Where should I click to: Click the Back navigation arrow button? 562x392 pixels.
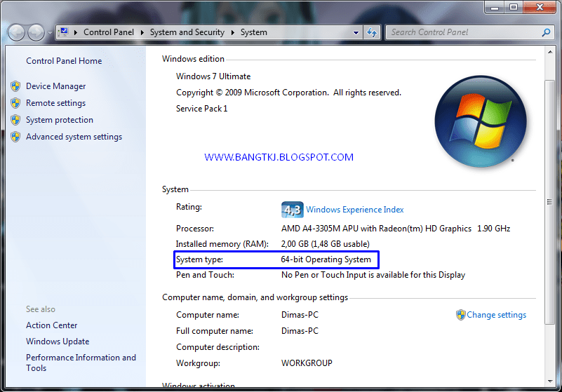coord(16,32)
